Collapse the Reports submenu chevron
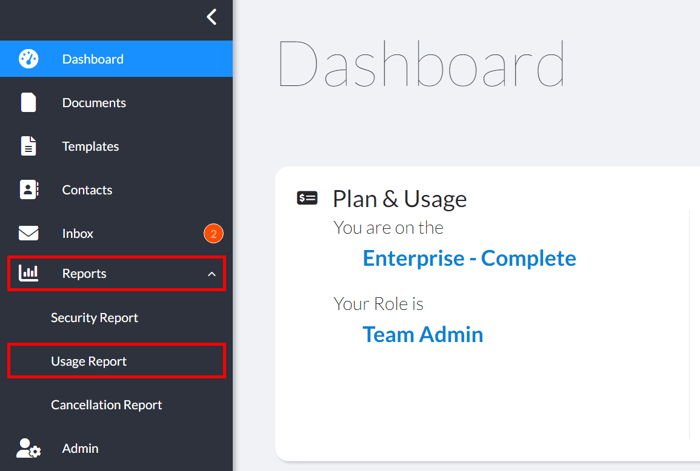The height and width of the screenshot is (471, 700). (x=211, y=274)
